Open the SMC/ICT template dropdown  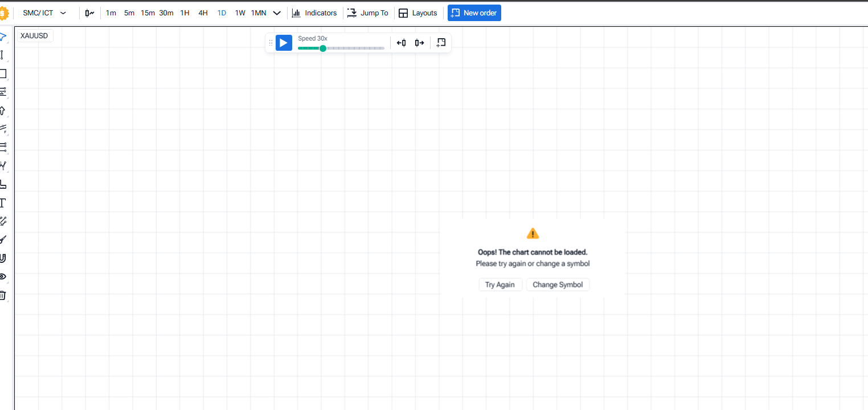click(x=44, y=13)
